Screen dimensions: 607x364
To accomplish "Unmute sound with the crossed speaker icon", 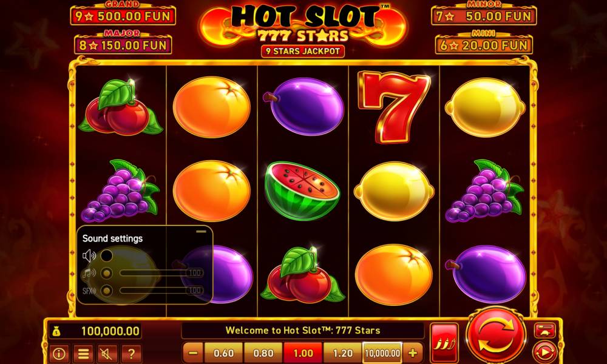I will click(x=107, y=353).
